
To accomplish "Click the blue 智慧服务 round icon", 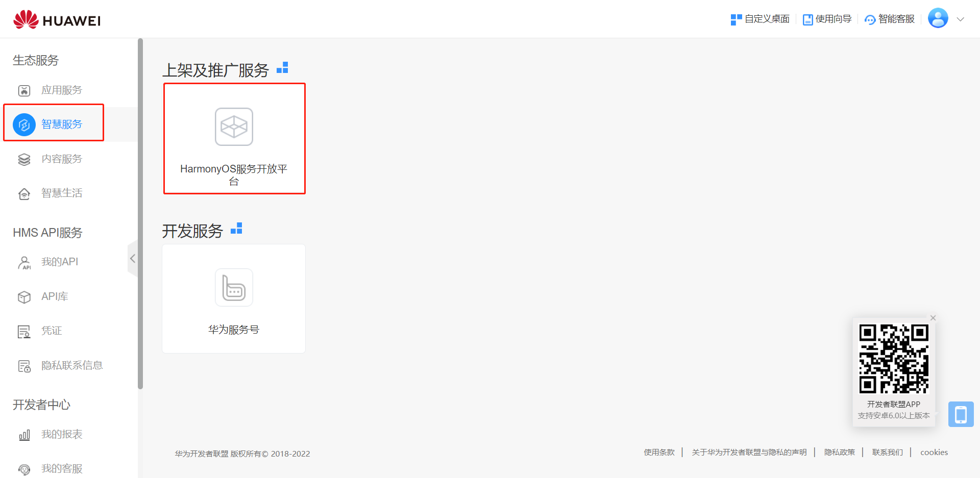I will 24,124.
